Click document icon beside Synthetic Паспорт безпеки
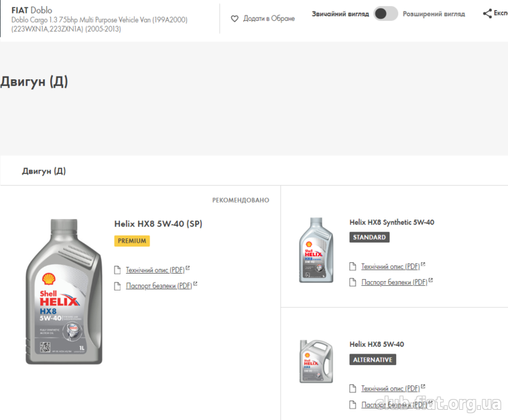 (x=353, y=282)
